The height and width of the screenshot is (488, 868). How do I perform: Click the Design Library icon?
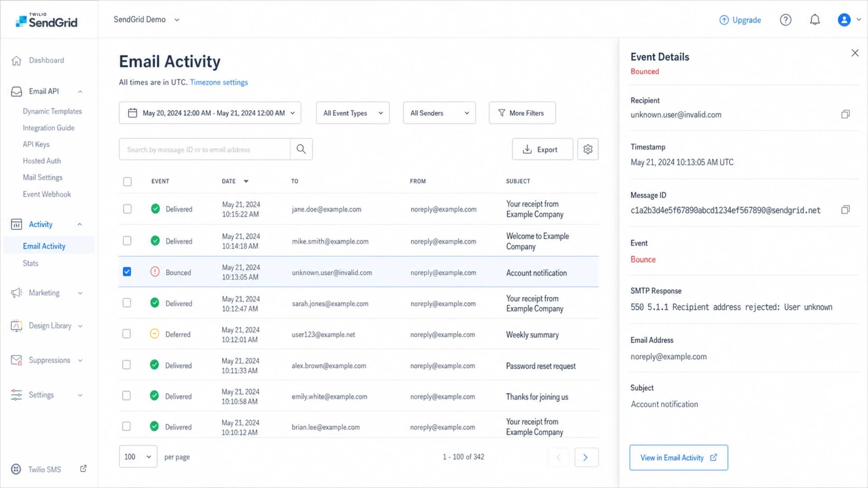pyautogui.click(x=16, y=326)
